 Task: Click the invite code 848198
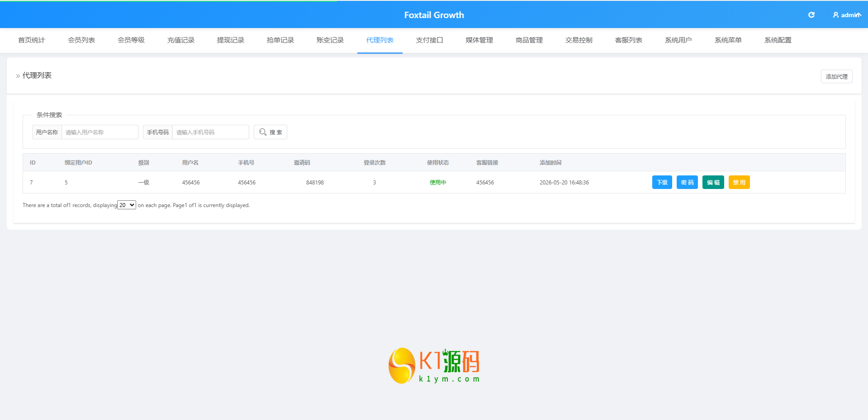(x=315, y=183)
